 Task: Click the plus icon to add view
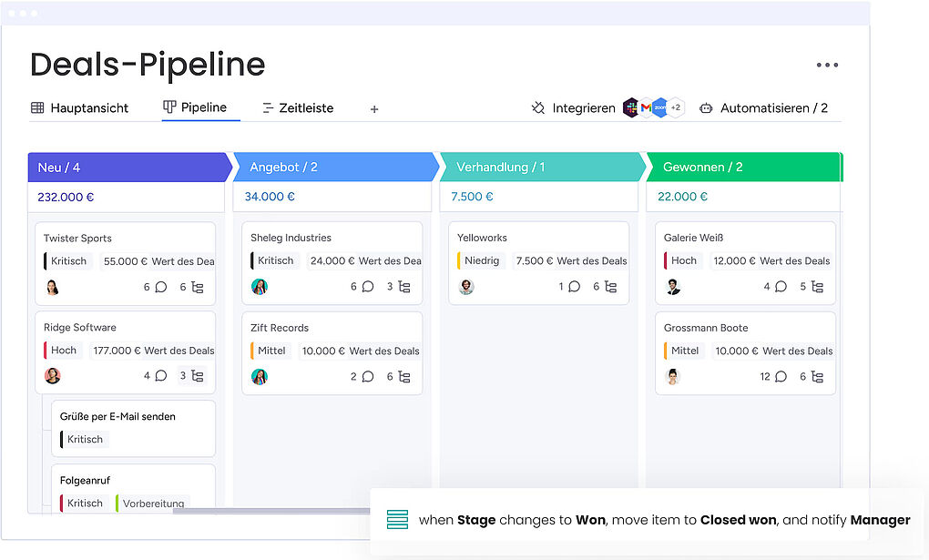pos(374,109)
